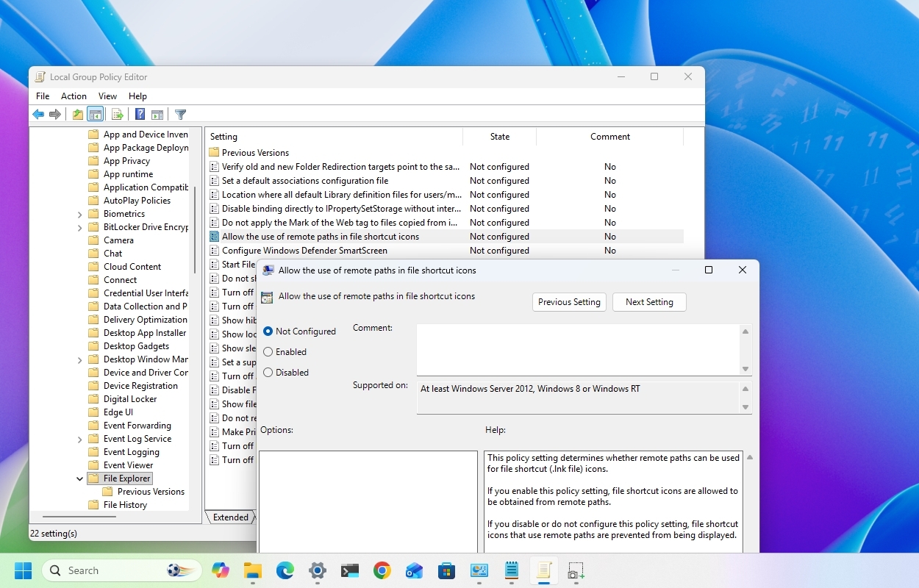
Task: Select the App Privacy folder in tree
Action: [126, 161]
